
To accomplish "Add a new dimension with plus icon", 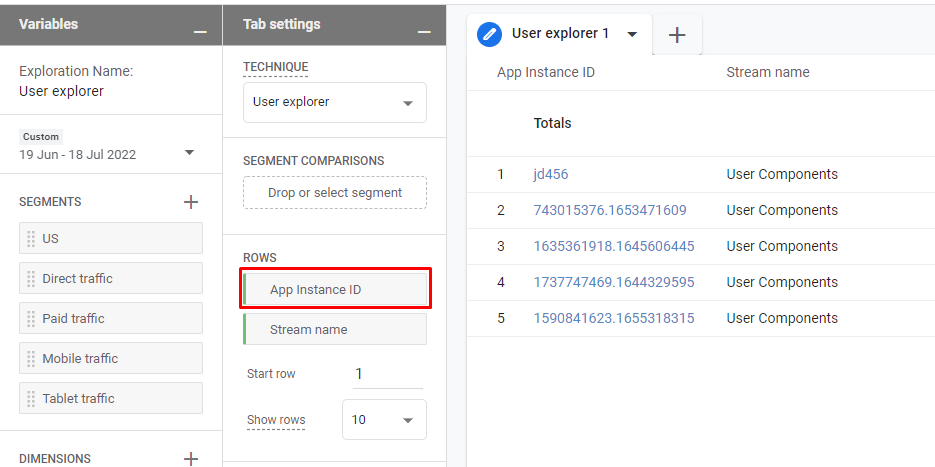I will point(191,458).
